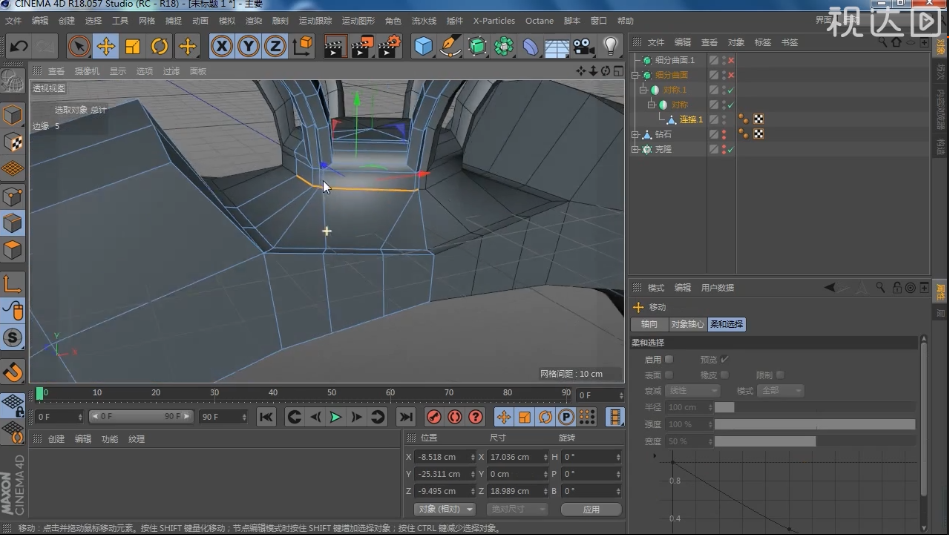Screen dimensions: 949x535
Task: Open the 对象 (相对) coordinate dropdown
Action: (x=445, y=510)
